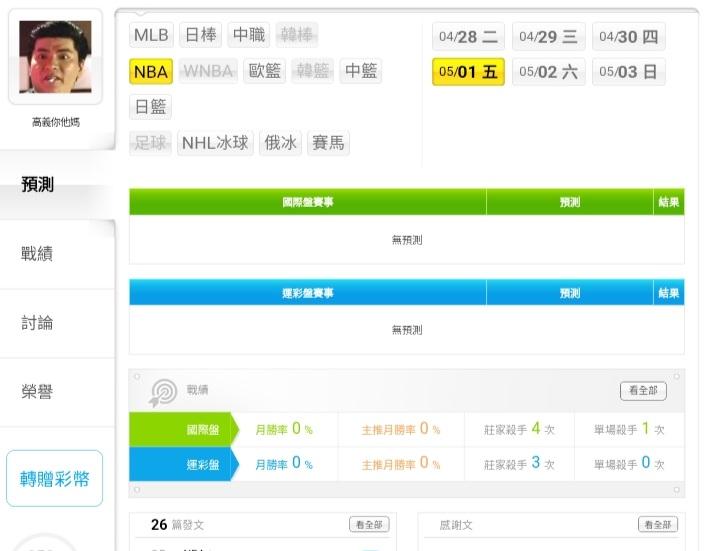Screen dimensions: 720x551
Task: View all 感謝文 entries
Action: [x=658, y=524]
